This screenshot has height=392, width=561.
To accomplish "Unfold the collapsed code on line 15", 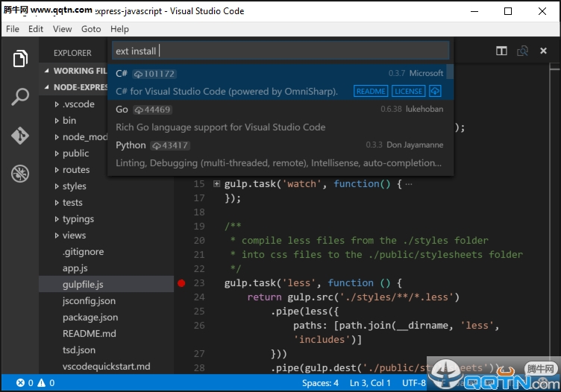I will 216,184.
